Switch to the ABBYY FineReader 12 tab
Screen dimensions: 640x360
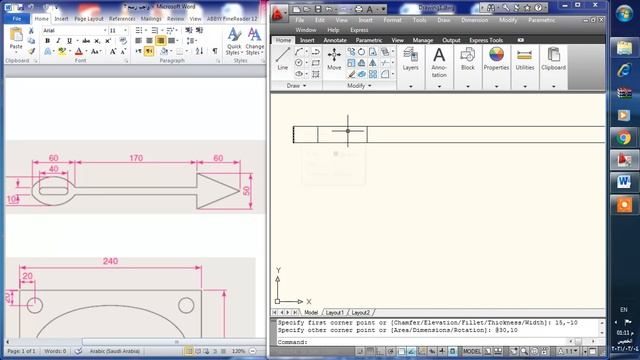tap(232, 19)
